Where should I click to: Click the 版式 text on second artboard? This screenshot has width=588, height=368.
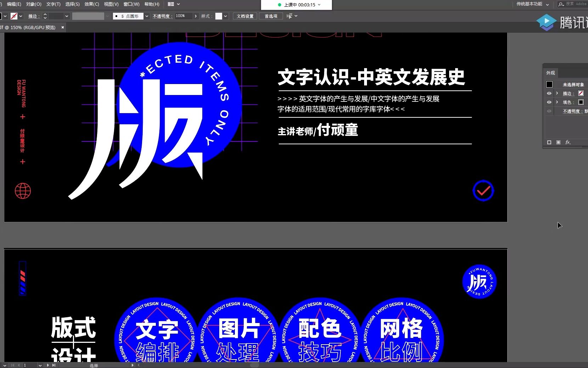[73, 327]
